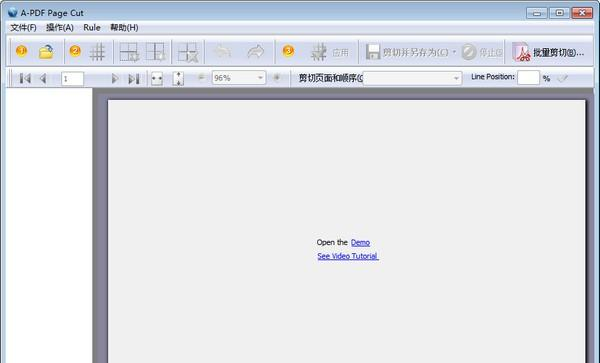This screenshot has height=363, width=600.
Task: Click the zoom out icon
Action: point(201,78)
